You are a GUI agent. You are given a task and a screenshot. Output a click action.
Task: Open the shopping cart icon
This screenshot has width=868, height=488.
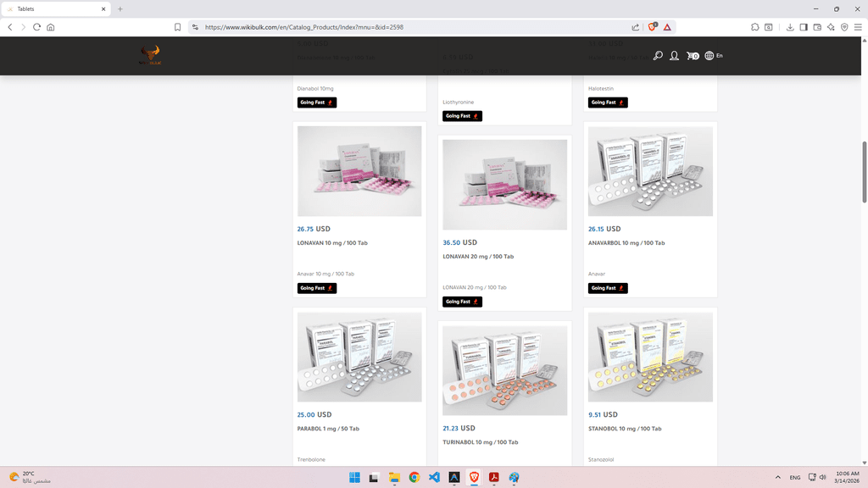point(692,56)
